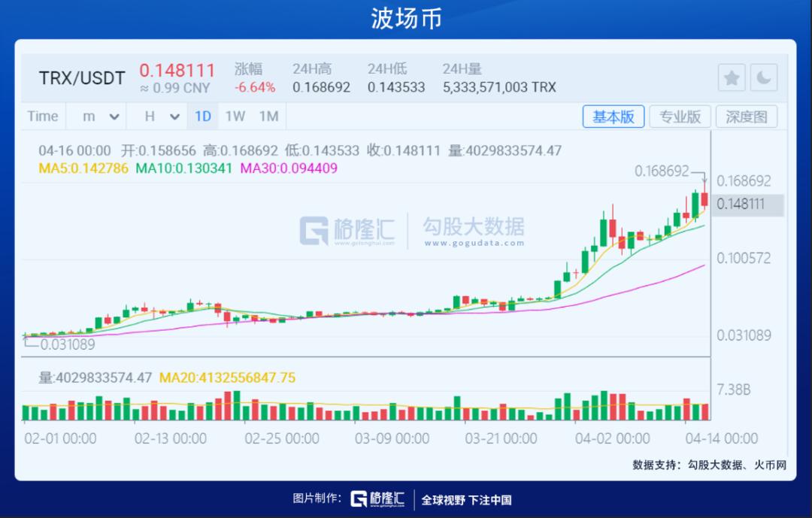Click the TRX/USDT pair name

coord(82,78)
